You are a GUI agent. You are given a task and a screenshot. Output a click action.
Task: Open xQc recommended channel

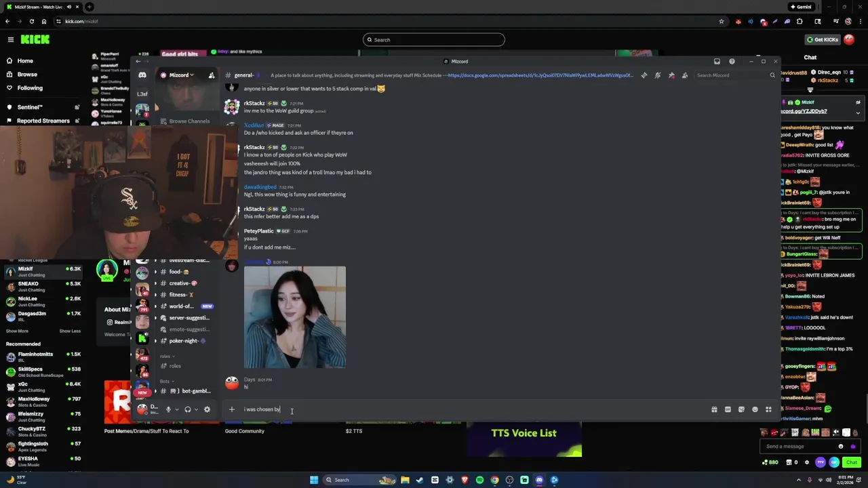43,386
